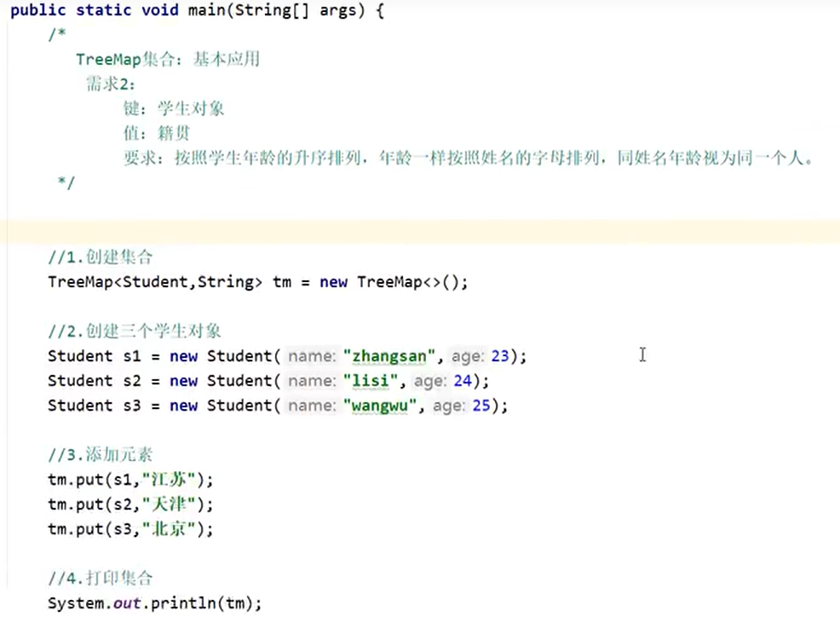Click the '要求:' comment about age sorting

click(x=469, y=158)
